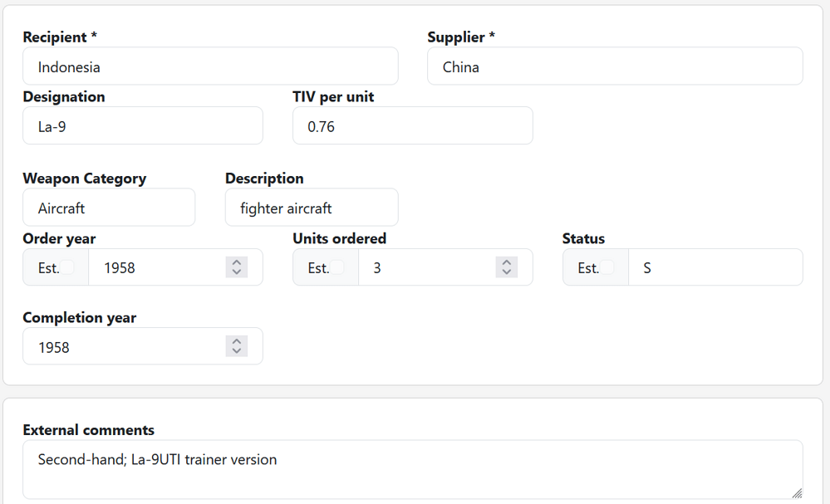Toggle the Order year Est. checkbox

(68, 267)
